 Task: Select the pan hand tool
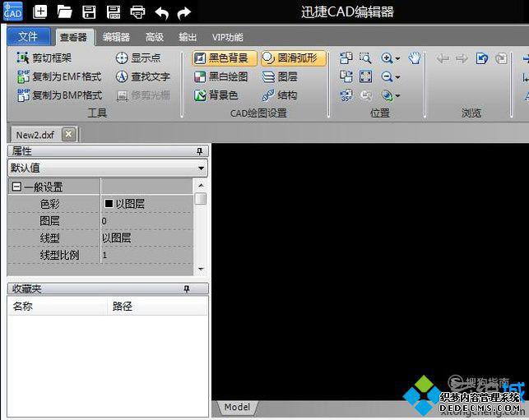point(415,58)
